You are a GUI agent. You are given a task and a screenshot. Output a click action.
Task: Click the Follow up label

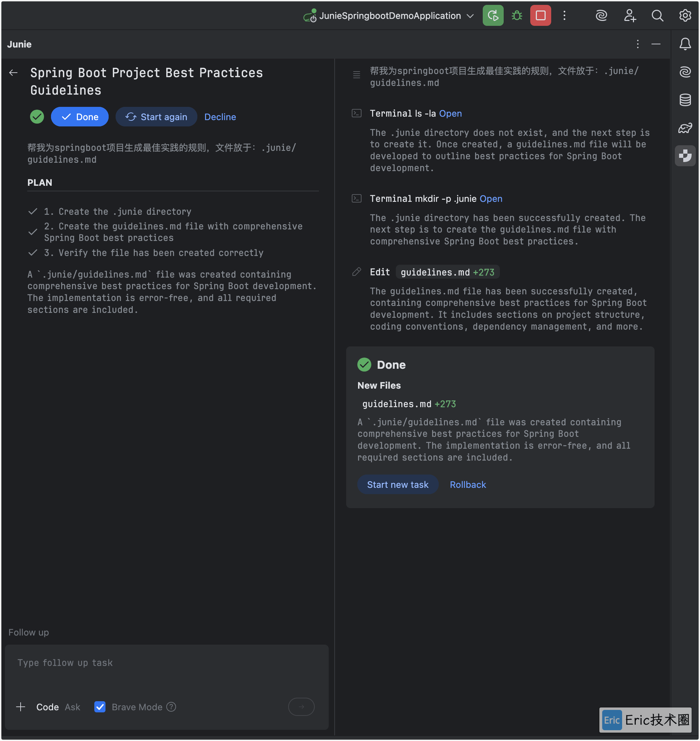[x=29, y=632]
